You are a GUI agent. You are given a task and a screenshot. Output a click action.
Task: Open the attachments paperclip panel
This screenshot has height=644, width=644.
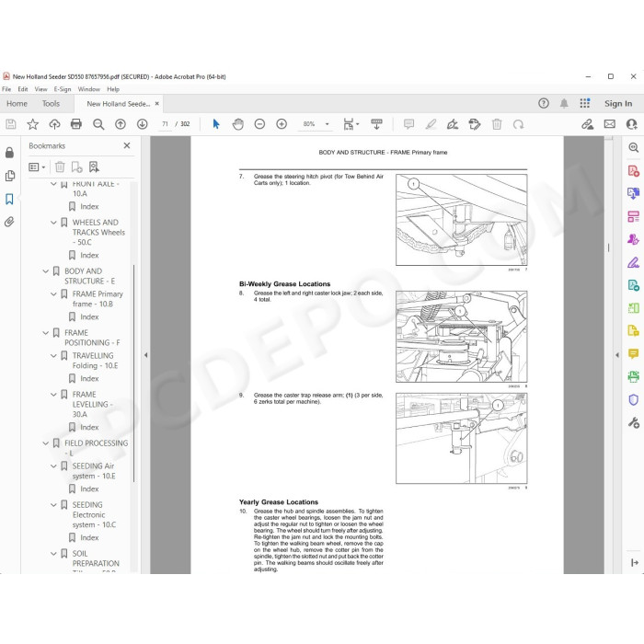pos(9,223)
